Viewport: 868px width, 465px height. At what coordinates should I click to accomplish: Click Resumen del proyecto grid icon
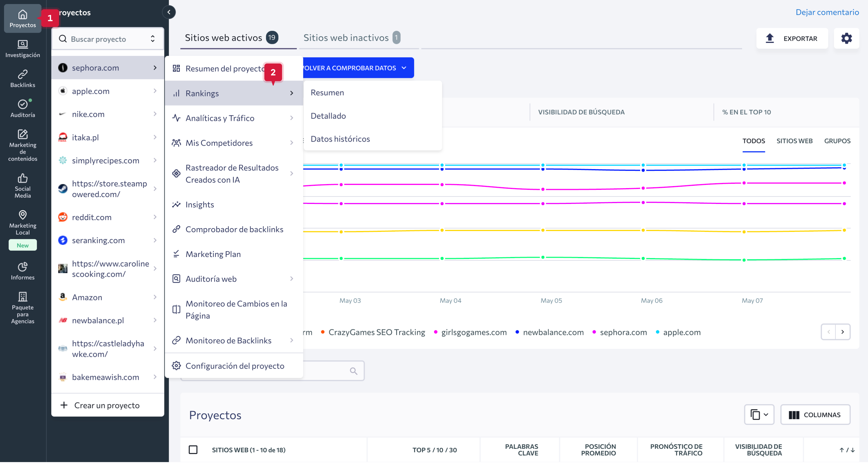tap(176, 68)
